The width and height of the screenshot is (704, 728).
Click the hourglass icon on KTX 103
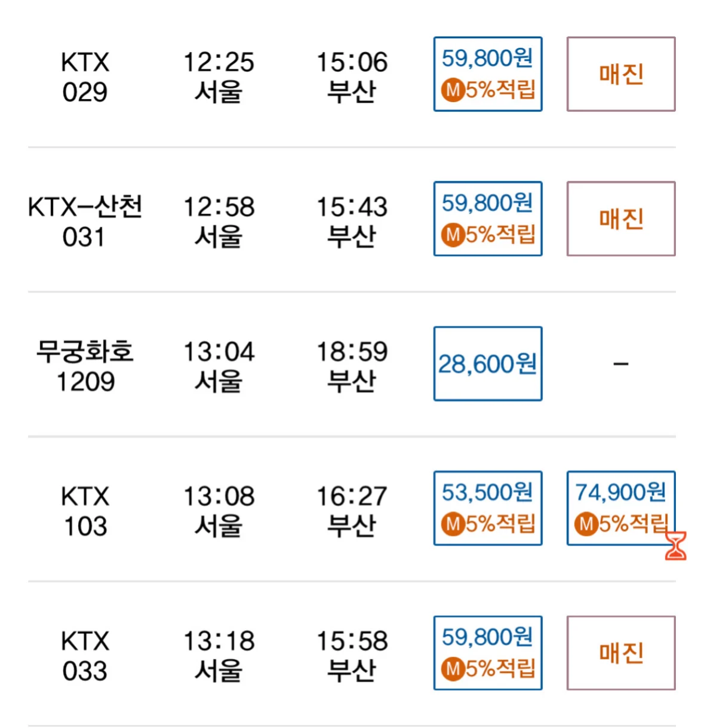(676, 546)
